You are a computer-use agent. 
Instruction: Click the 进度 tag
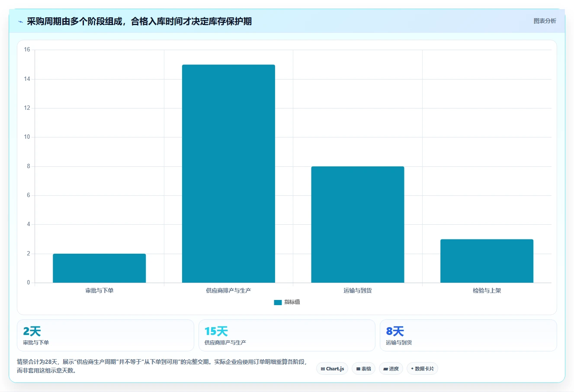point(391,369)
